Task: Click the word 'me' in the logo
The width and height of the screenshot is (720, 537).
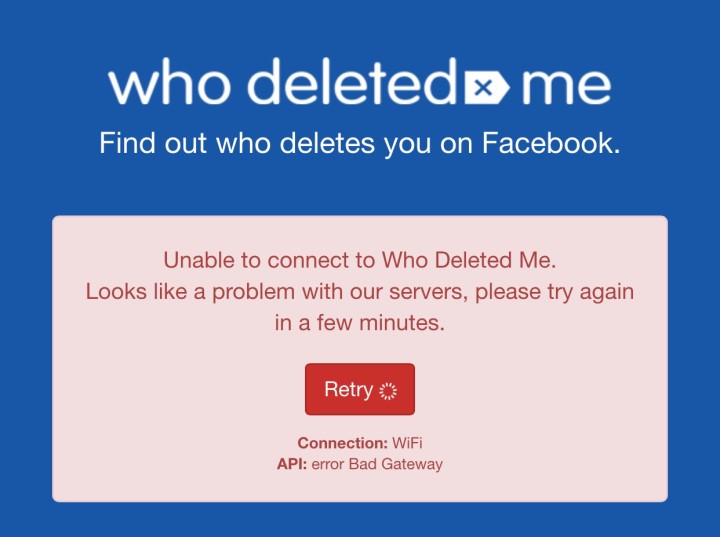Action: click(x=567, y=87)
